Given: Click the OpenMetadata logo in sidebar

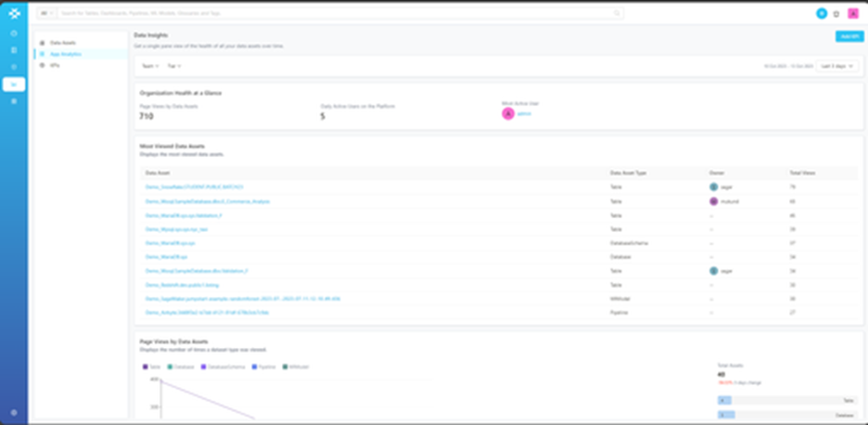Looking at the screenshot, I should click(14, 14).
